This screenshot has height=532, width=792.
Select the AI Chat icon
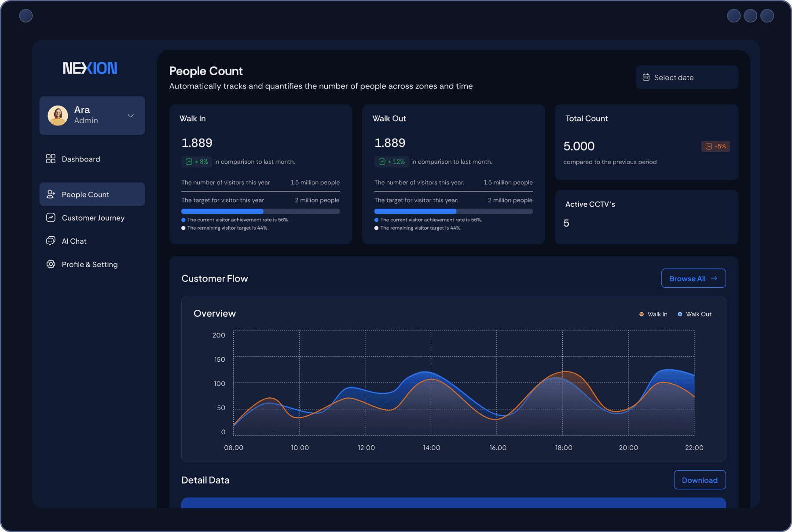pos(51,241)
